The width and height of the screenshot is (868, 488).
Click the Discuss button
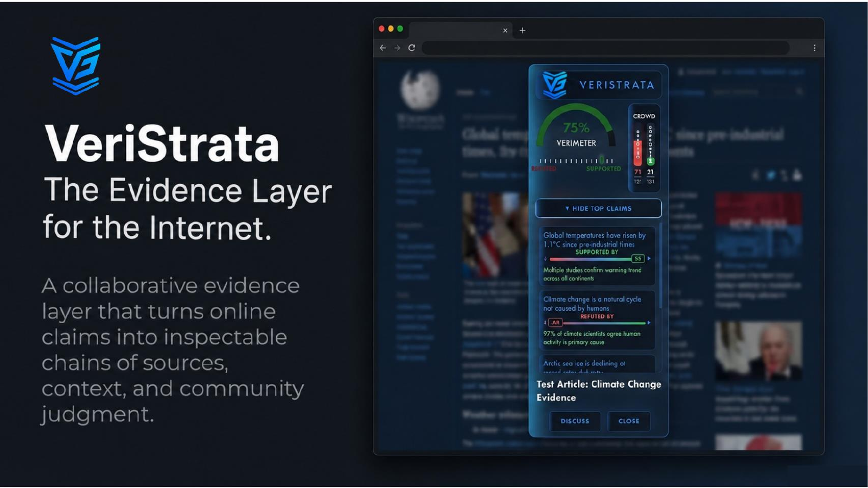575,421
